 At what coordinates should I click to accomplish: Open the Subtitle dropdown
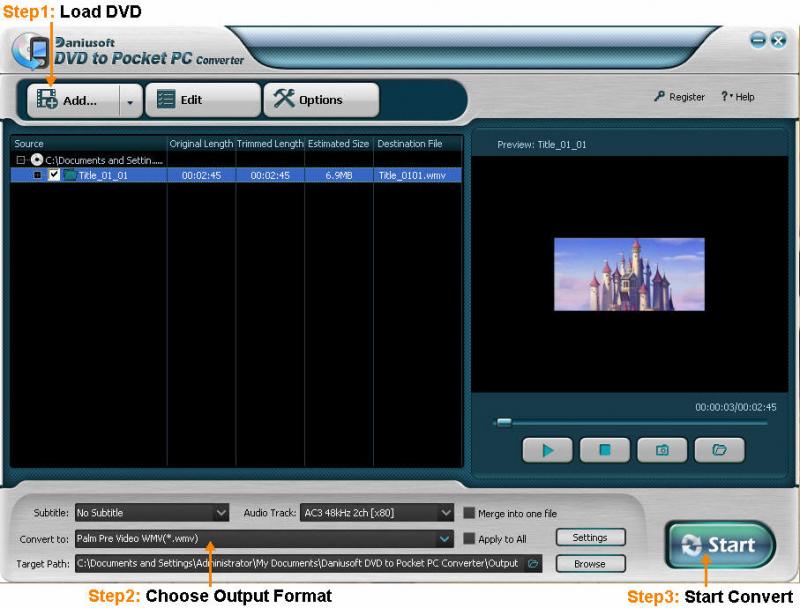coord(221,513)
